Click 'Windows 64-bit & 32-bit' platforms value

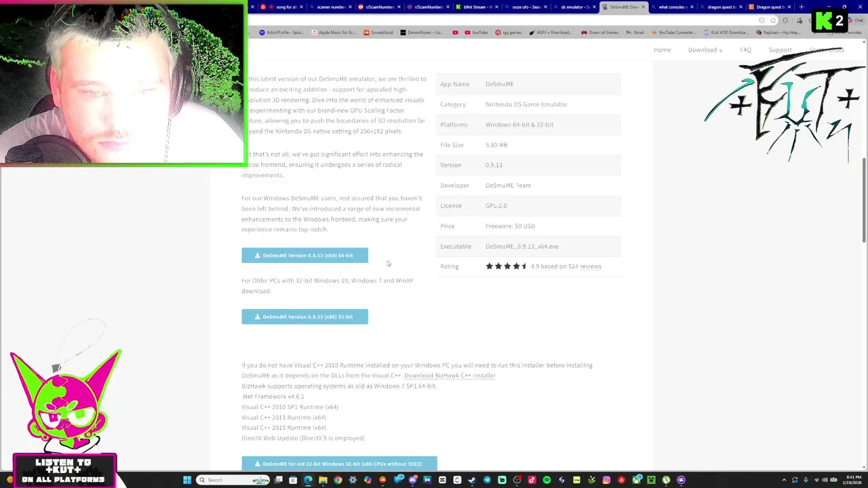click(x=519, y=125)
